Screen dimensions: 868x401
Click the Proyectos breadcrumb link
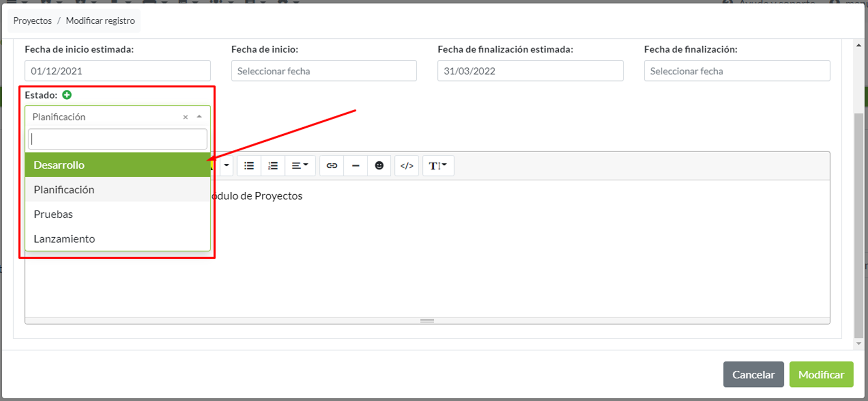(32, 20)
